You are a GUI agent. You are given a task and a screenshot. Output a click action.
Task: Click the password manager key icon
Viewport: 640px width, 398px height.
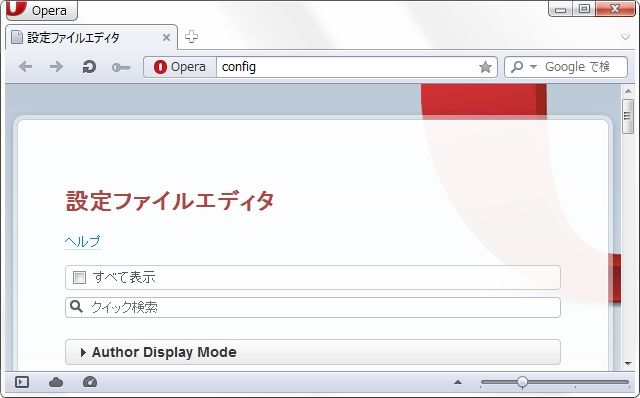coord(121,67)
